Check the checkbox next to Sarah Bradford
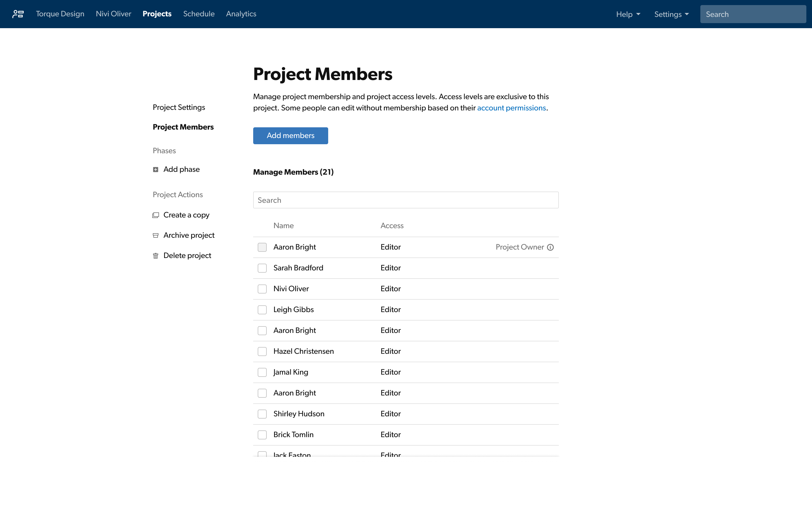Screen dimensions: 812x507 pyautogui.click(x=262, y=268)
